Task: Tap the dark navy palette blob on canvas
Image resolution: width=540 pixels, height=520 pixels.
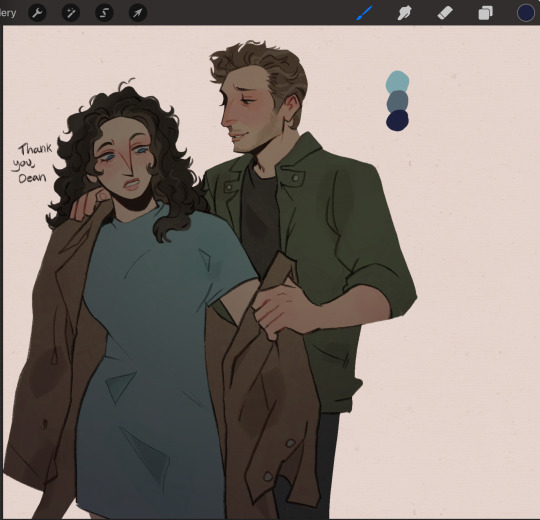Action: point(397,121)
